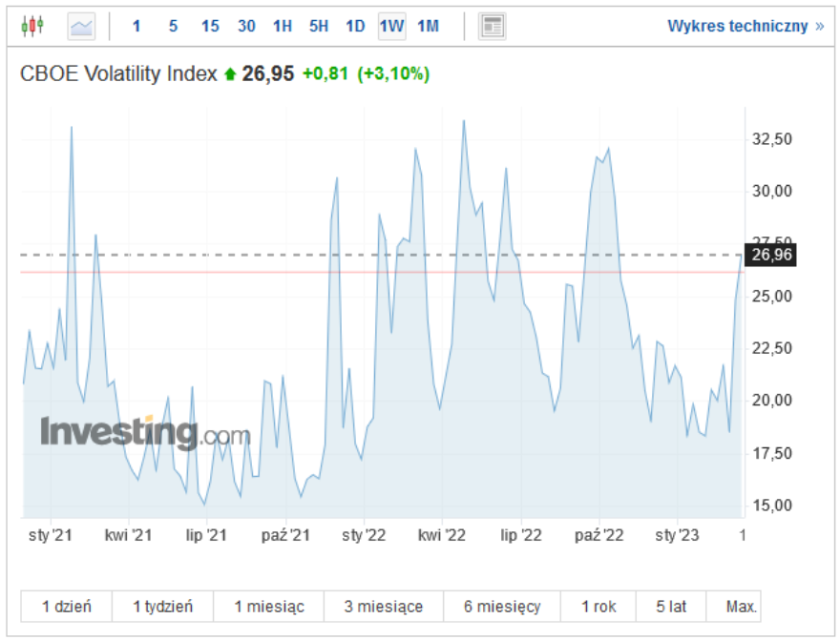Viewport: 840px width, 640px height.
Task: Click the 3 miesiące range button
Action: 384,606
